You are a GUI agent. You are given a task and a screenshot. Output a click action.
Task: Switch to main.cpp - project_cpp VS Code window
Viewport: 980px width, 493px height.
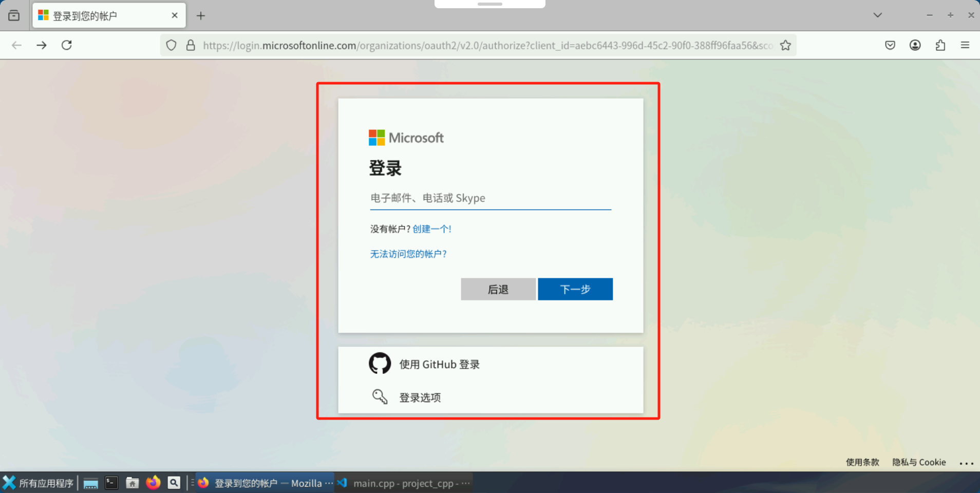pos(404,483)
